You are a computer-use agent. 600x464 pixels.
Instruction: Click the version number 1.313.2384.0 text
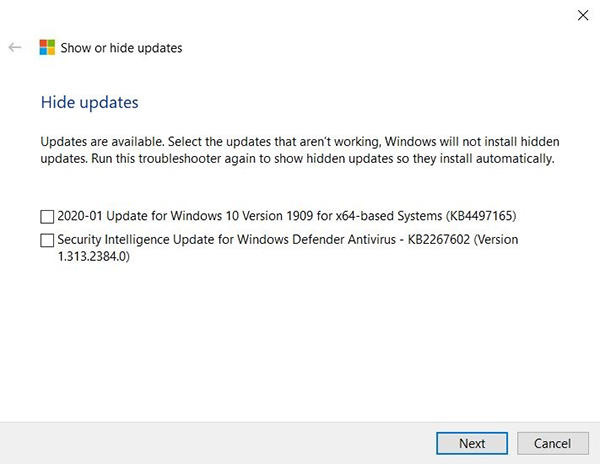[x=93, y=257]
